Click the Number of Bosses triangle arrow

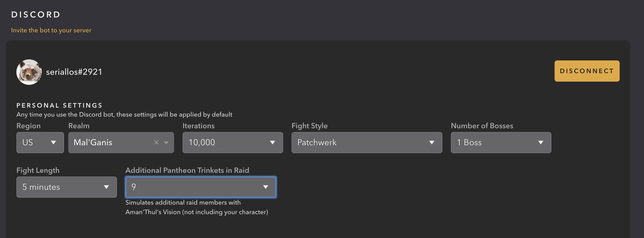pos(541,143)
